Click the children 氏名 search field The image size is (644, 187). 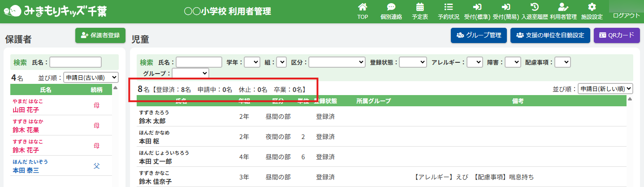pyautogui.click(x=199, y=62)
